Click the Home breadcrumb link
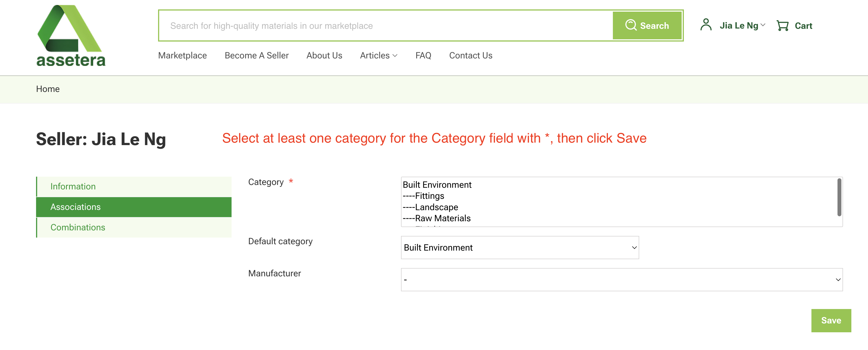Viewport: 868px width, 350px height. (48, 89)
